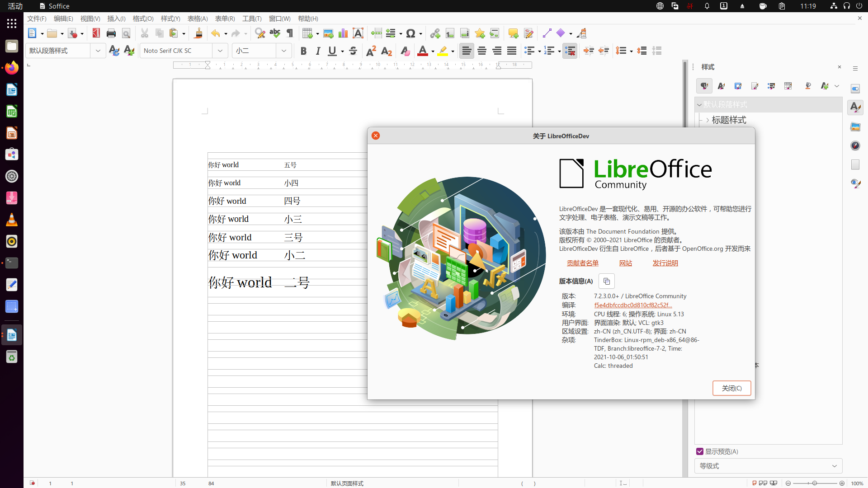Open the insert table dropdown arrow
This screenshot has width=868, height=488.
click(317, 34)
